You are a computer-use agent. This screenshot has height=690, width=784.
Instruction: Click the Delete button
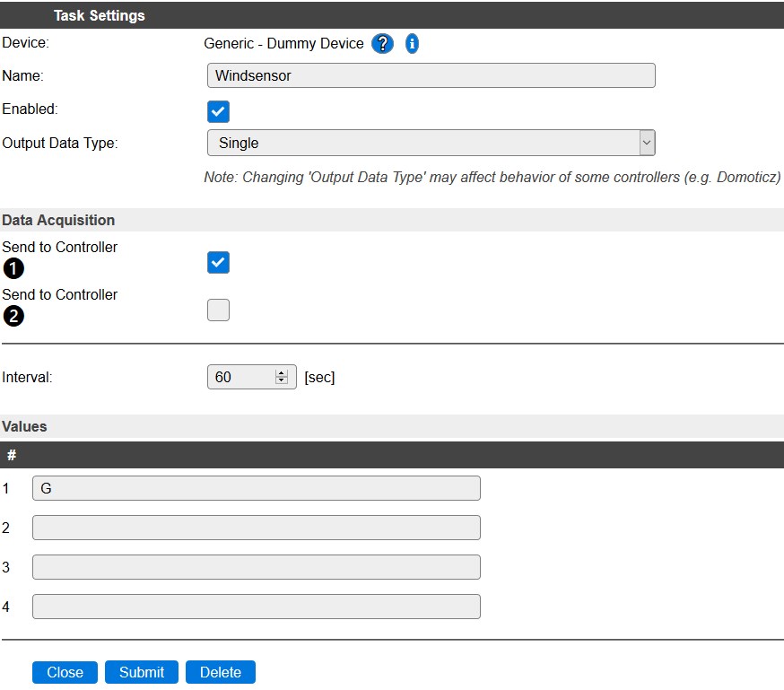(221, 672)
